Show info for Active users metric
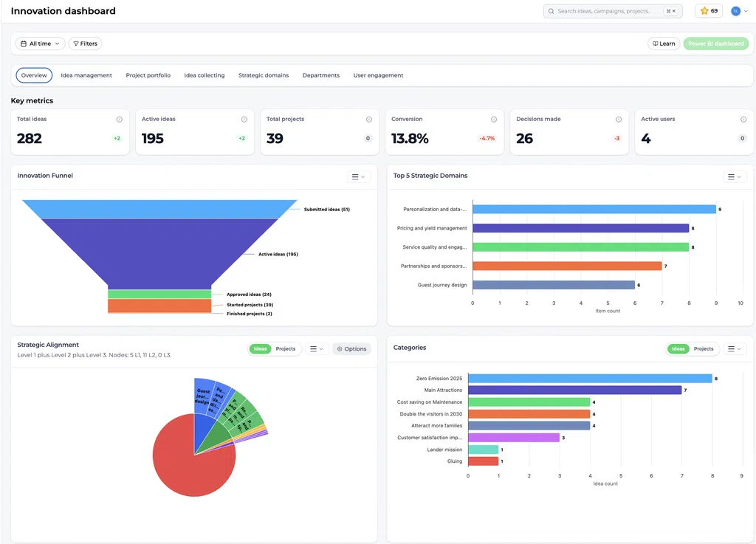The image size is (756, 544). click(743, 120)
